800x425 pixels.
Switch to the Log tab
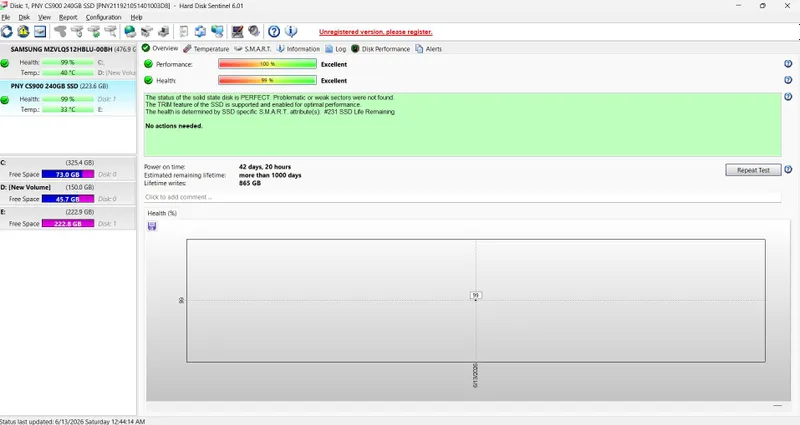point(336,49)
